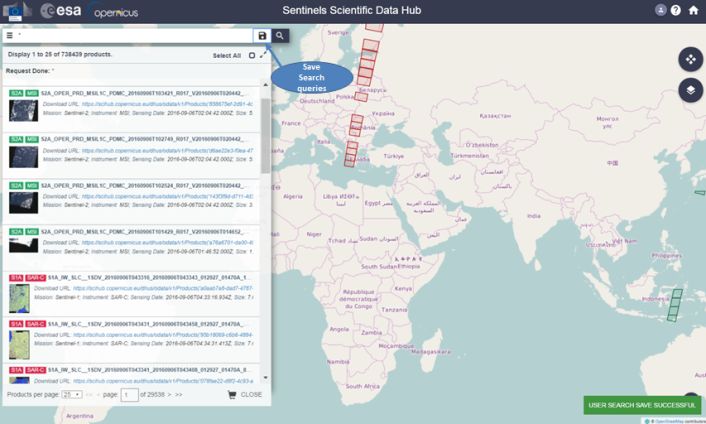Screen dimensions: 706x424
Task: Select product title S2A_OPER_PRD_MSIL1C T103421
Action: (x=143, y=93)
